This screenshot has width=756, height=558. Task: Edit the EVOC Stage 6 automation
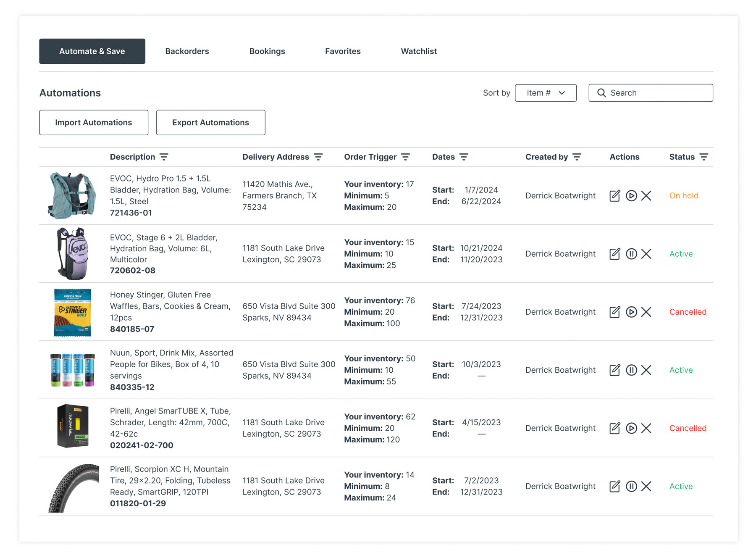[x=615, y=254]
